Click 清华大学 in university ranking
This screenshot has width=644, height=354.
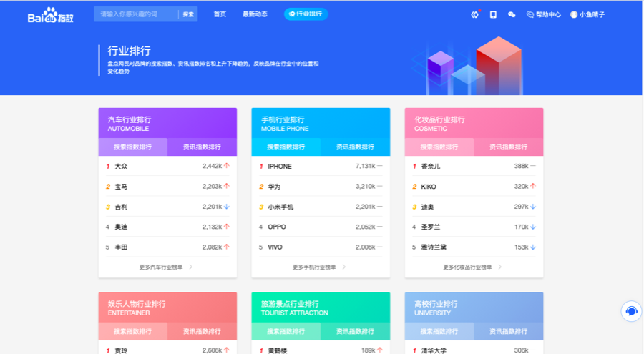[x=434, y=350]
